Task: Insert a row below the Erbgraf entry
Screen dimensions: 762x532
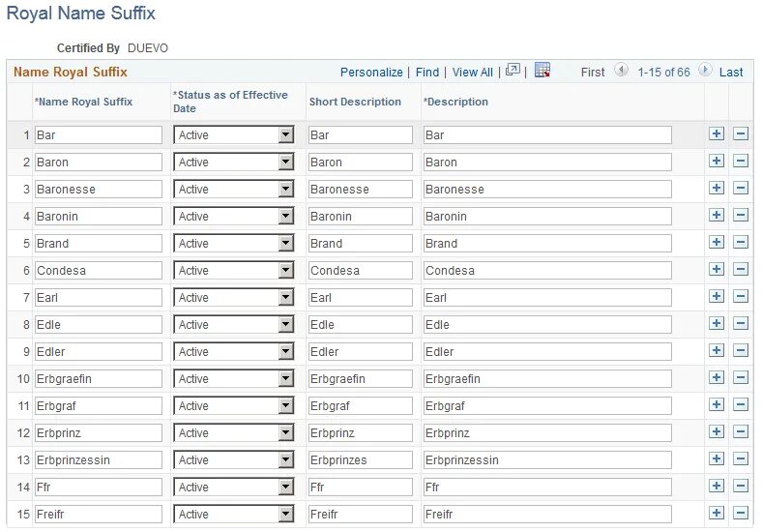Action: 716,405
